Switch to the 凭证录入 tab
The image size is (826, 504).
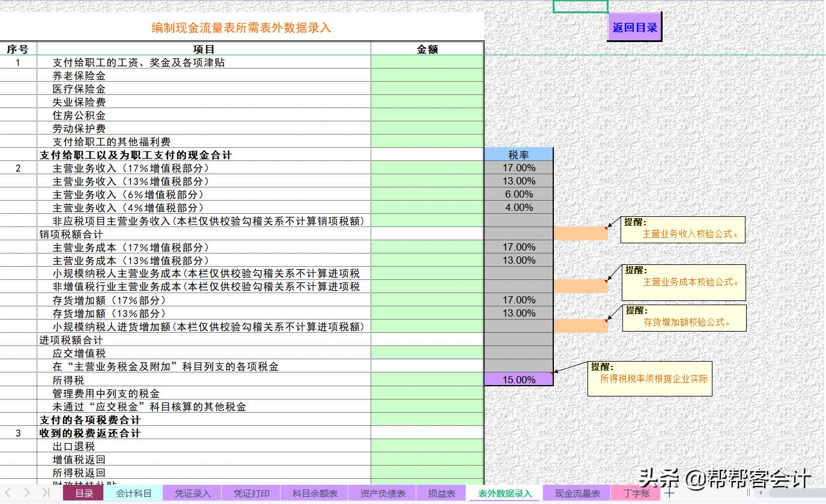(x=192, y=493)
